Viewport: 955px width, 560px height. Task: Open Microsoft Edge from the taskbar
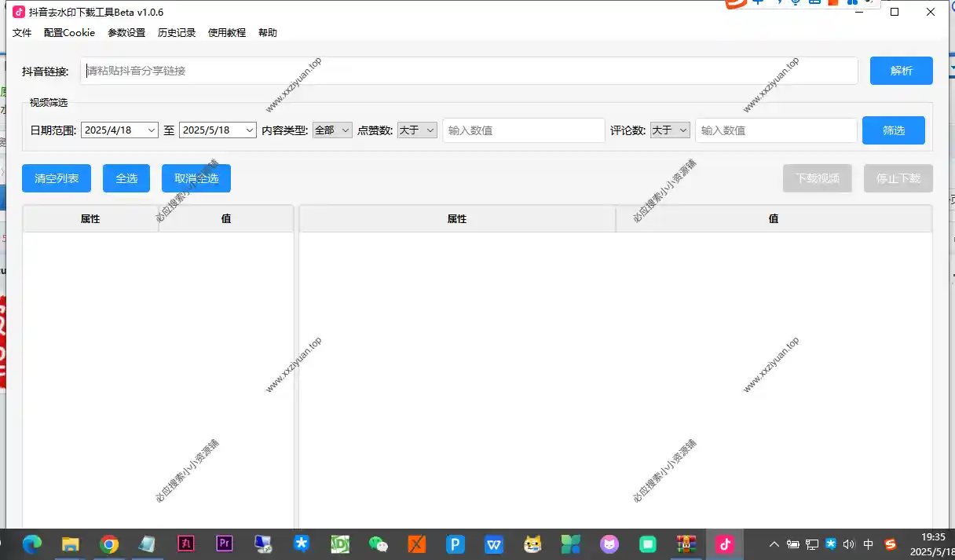[32, 544]
